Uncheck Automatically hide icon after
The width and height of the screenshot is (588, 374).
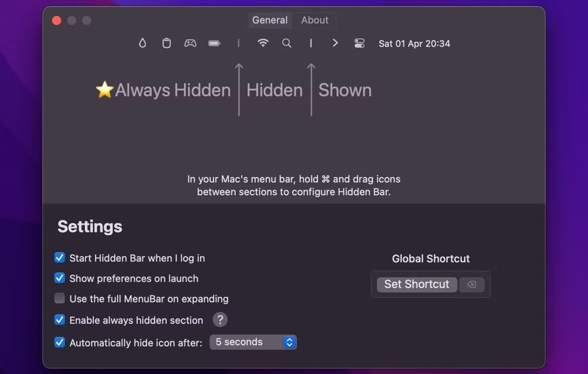pyautogui.click(x=59, y=342)
